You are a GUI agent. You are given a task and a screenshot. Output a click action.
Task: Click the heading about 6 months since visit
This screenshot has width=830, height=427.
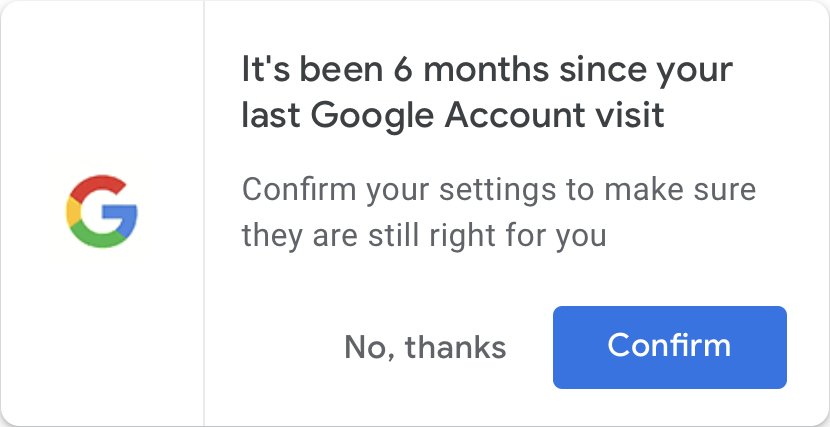point(487,93)
